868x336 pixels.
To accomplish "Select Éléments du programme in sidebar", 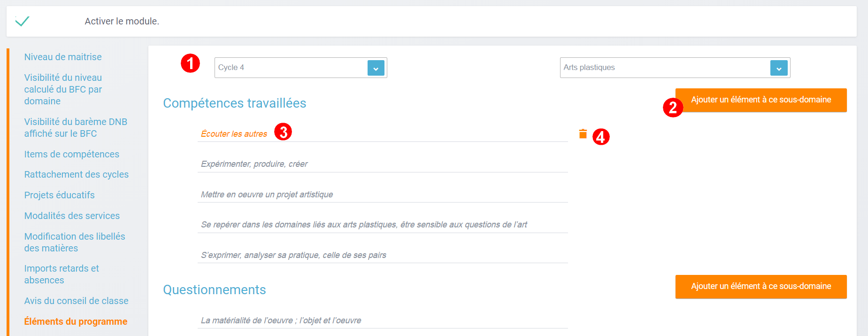I will (x=76, y=321).
